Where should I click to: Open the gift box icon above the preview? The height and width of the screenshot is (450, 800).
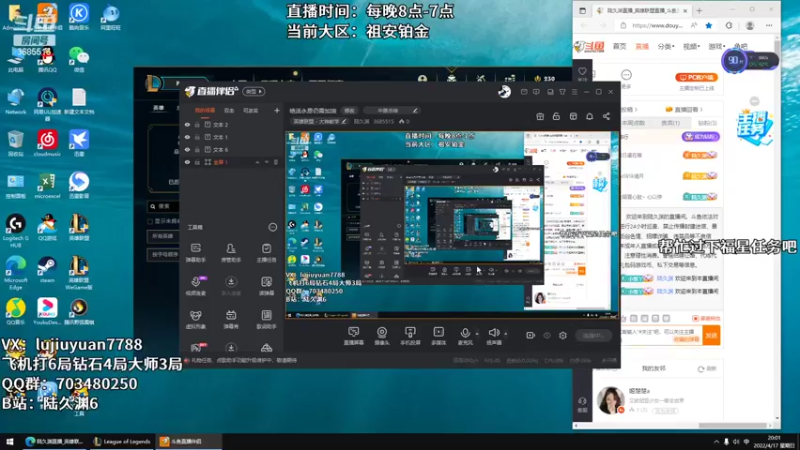(540, 116)
